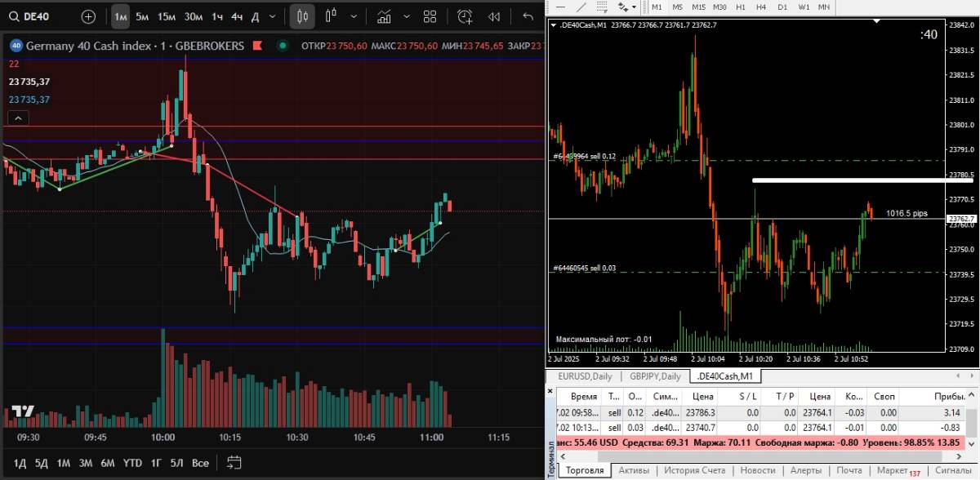Viewport: 980px width, 480px height.
Task: Select the trendline tool in MetaTrader
Action: click(x=582, y=7)
